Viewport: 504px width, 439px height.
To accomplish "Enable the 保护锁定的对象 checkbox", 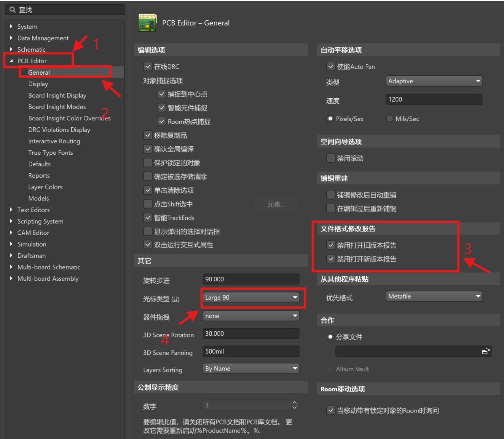I will coord(148,162).
